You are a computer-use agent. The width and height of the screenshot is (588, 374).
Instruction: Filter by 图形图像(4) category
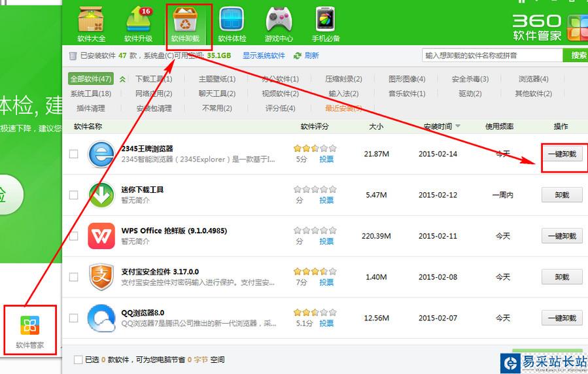(x=407, y=78)
